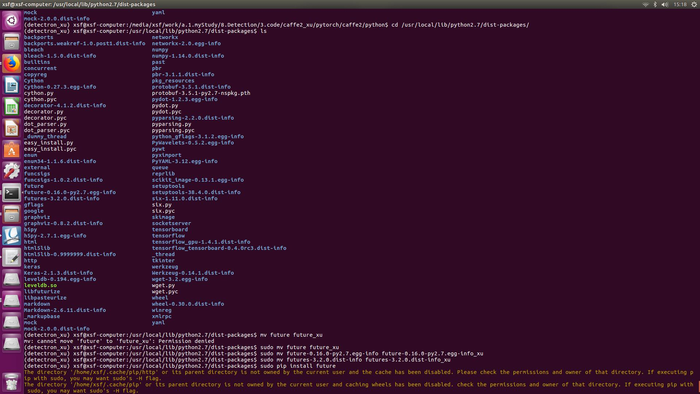Click the 'libfuturize' directory name
The image size is (700, 394).
click(x=42, y=291)
